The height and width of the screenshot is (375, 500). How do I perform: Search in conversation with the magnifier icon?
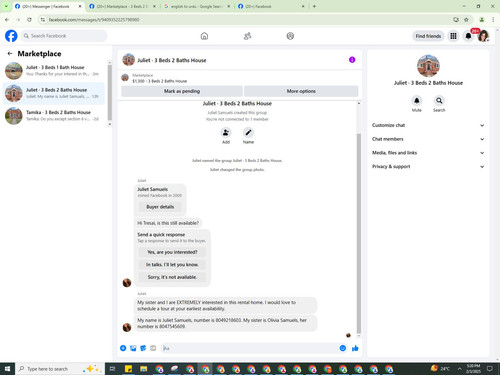(439, 100)
